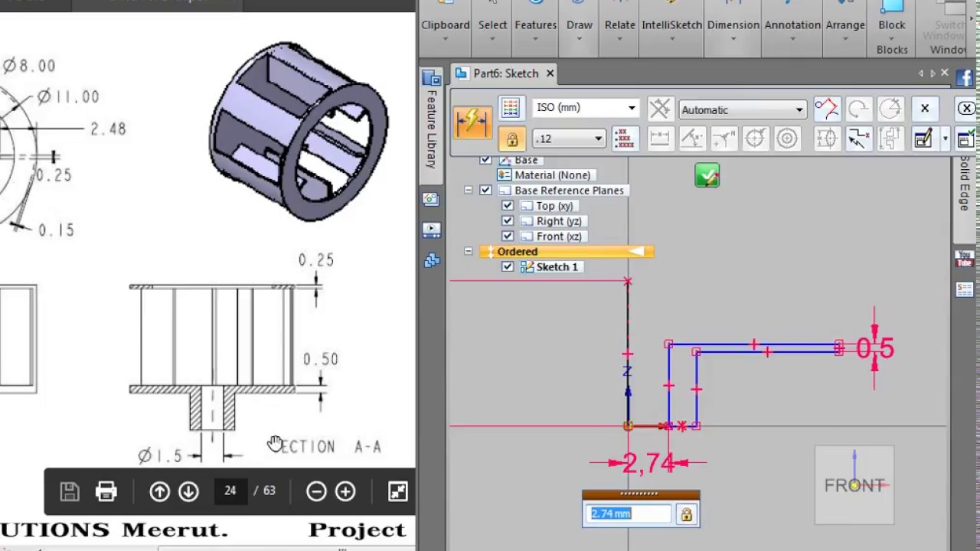The image size is (980, 551).
Task: Click the blue blocks sensors panel icon
Action: pyautogui.click(x=431, y=260)
